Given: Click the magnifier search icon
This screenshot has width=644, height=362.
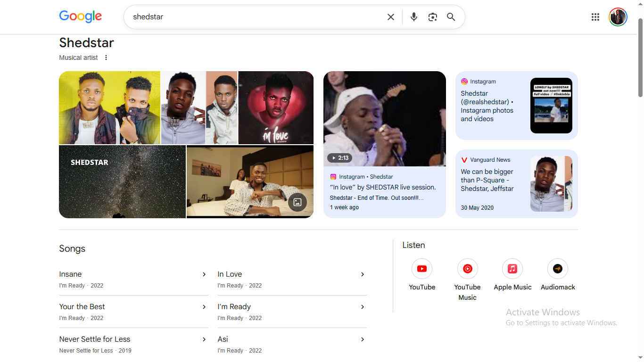Looking at the screenshot, I should (451, 17).
